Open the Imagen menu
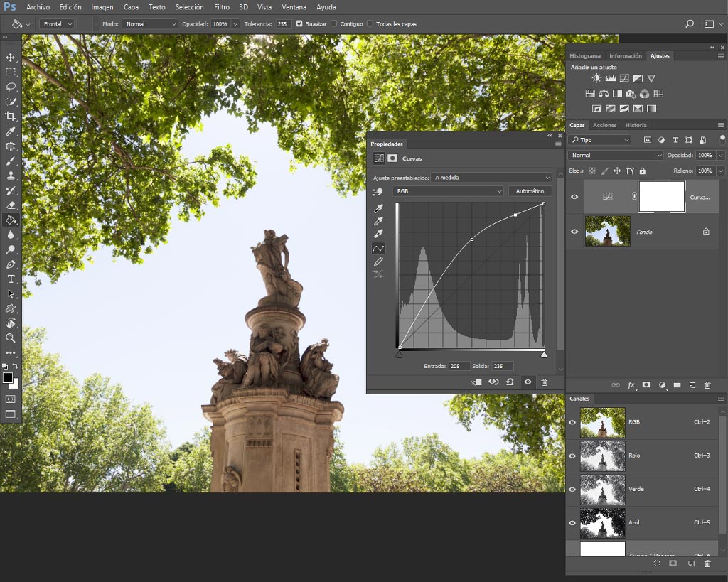This screenshot has width=728, height=582. tap(102, 7)
